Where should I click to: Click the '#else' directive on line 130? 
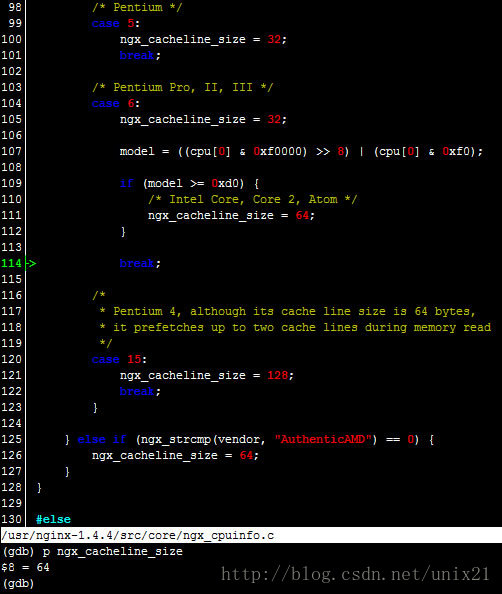pos(53,519)
